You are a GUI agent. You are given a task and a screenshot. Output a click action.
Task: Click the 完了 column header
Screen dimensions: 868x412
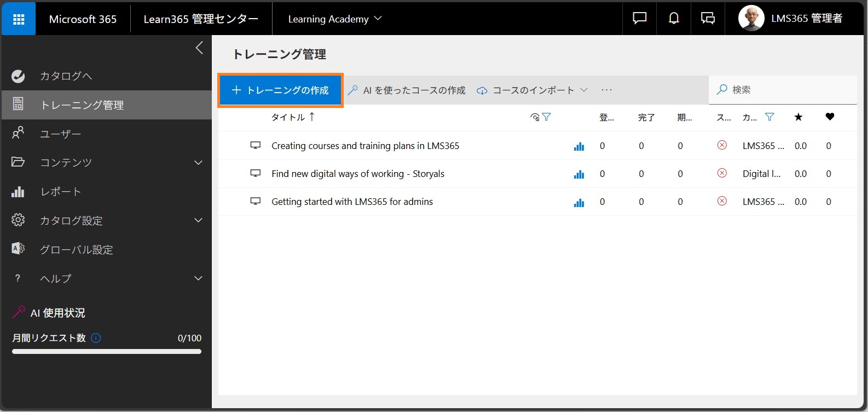(646, 117)
